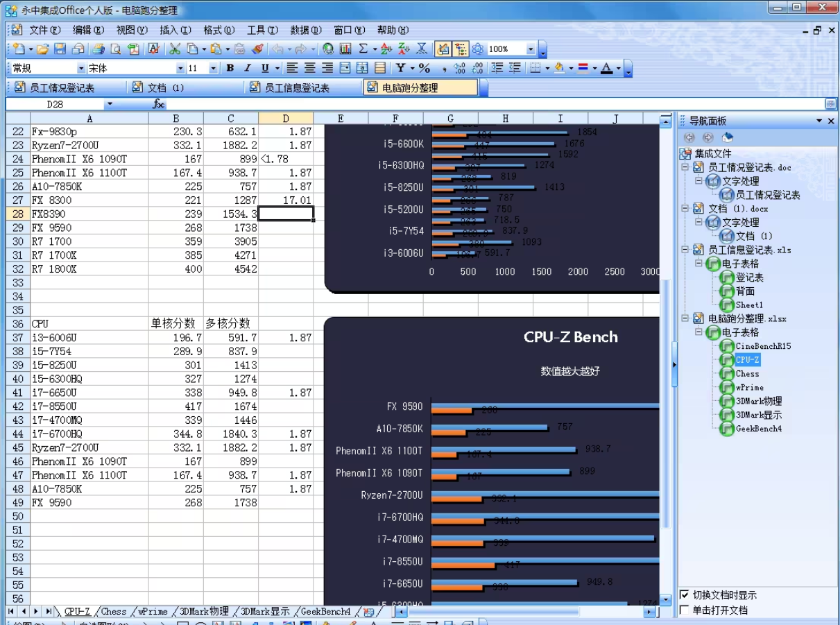The image size is (840, 625).
Task: Open the 数据 menu
Action: coord(305,31)
